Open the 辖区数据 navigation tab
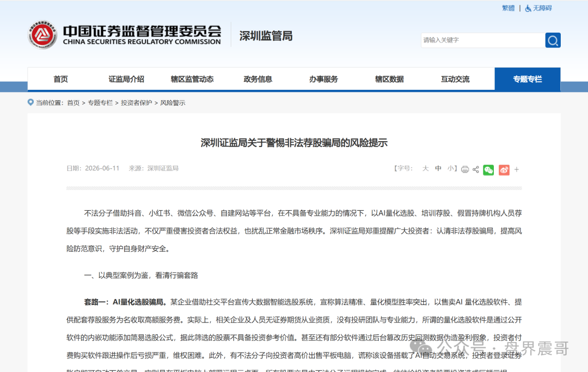The height and width of the screenshot is (372, 588). [x=389, y=79]
